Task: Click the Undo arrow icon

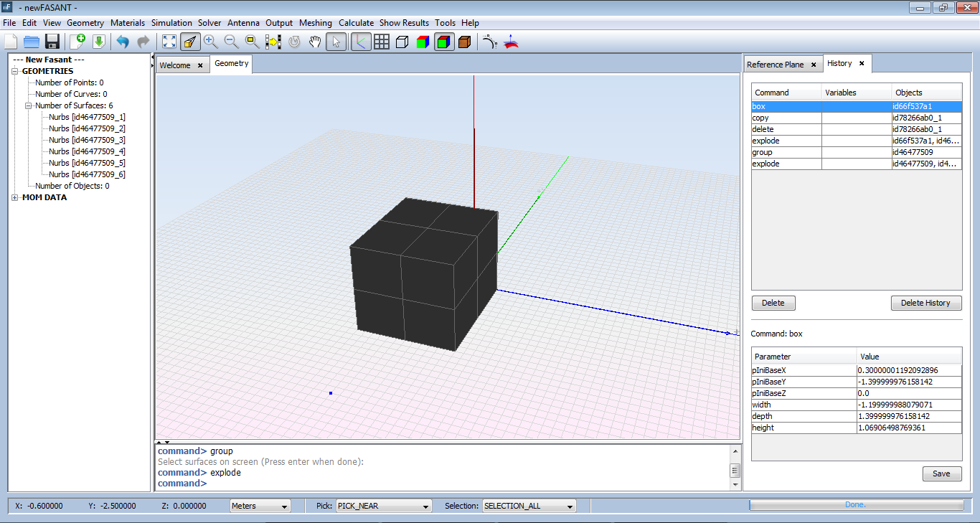Action: click(x=123, y=42)
